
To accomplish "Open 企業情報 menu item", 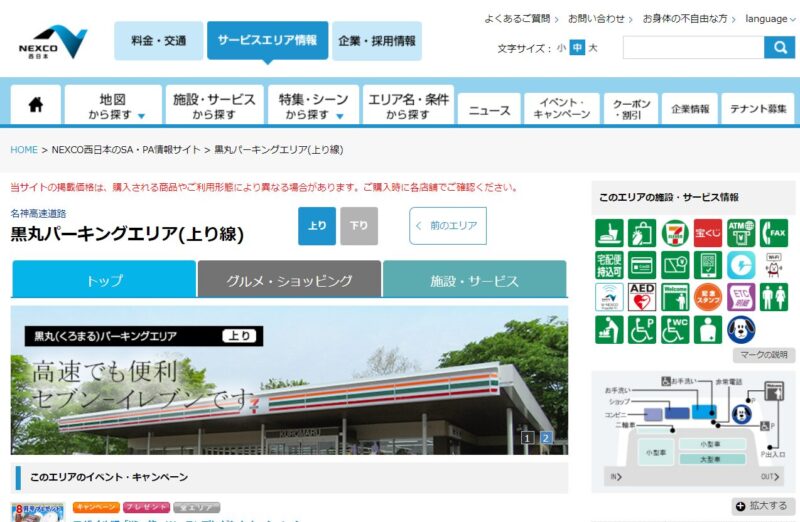I will click(690, 109).
